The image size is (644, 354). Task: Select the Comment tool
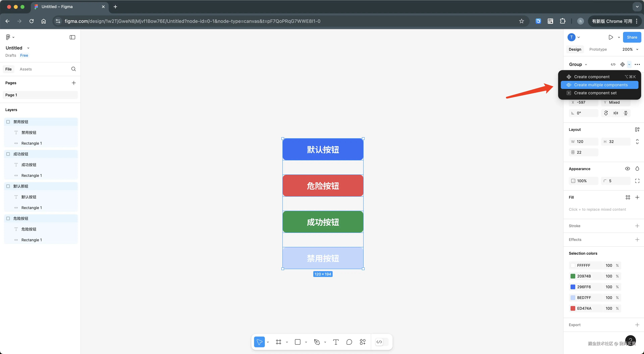349,342
